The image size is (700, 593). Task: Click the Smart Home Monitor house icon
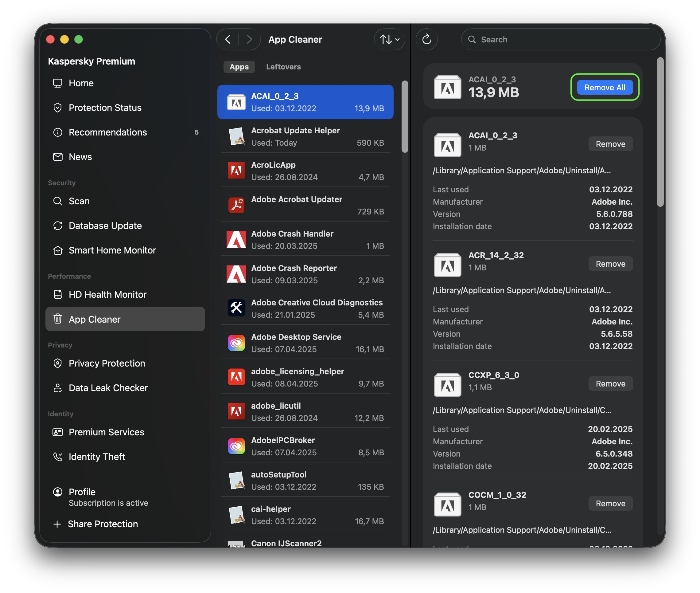click(x=58, y=250)
